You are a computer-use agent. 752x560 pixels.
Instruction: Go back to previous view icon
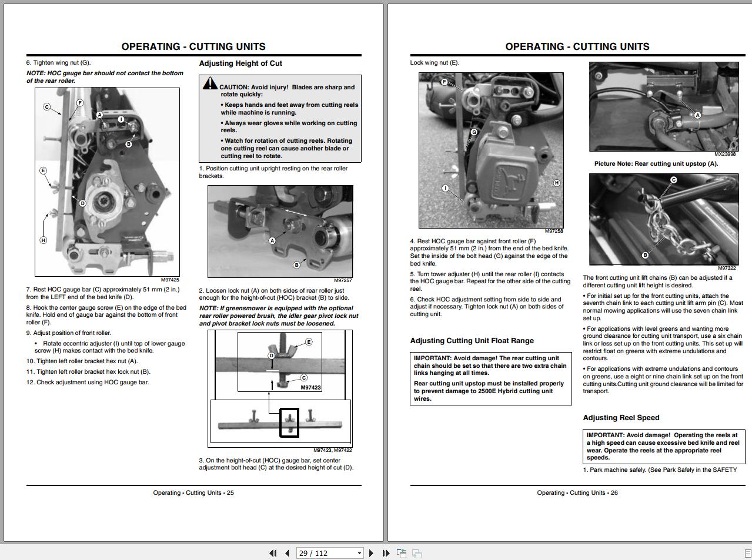(402, 553)
